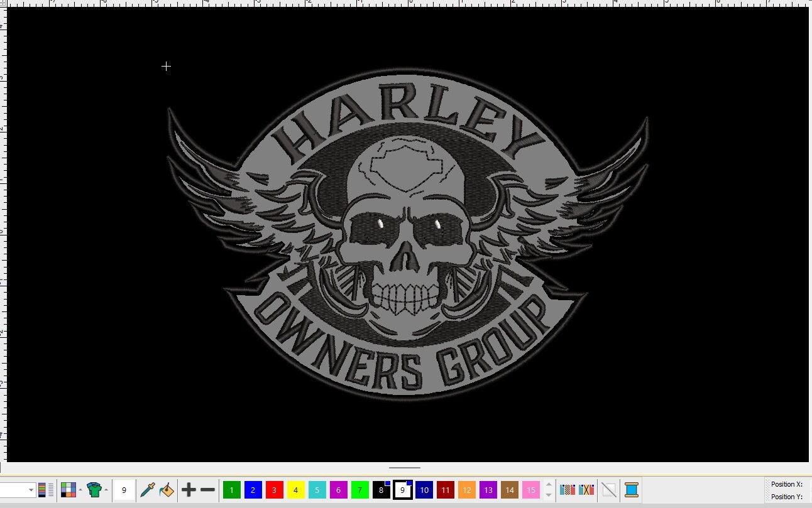The image size is (812, 508).
Task: Select black color swatch 8
Action: click(x=381, y=490)
